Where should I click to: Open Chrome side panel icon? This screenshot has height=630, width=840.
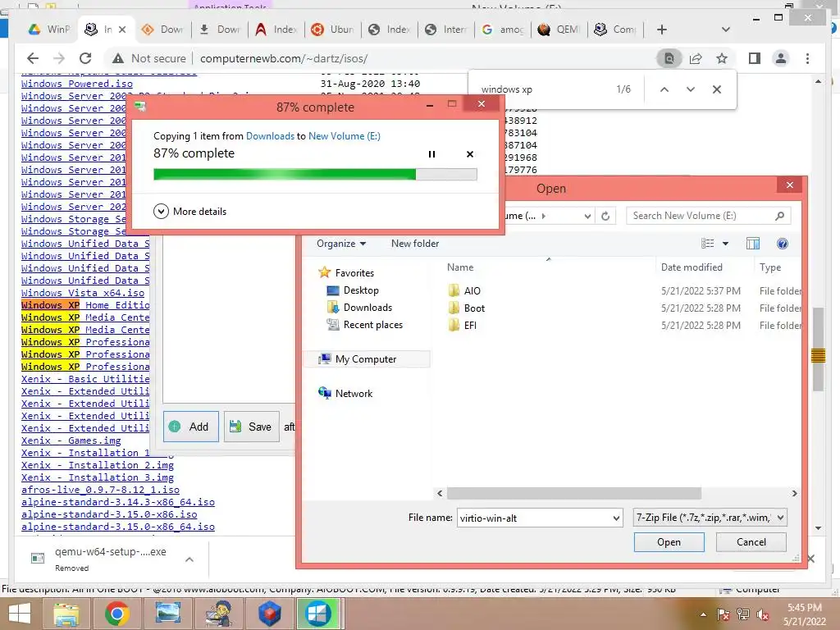(x=755, y=58)
